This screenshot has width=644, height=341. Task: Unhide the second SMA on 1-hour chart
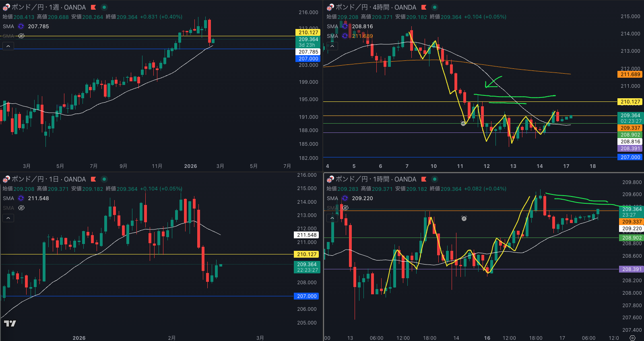[345, 208]
